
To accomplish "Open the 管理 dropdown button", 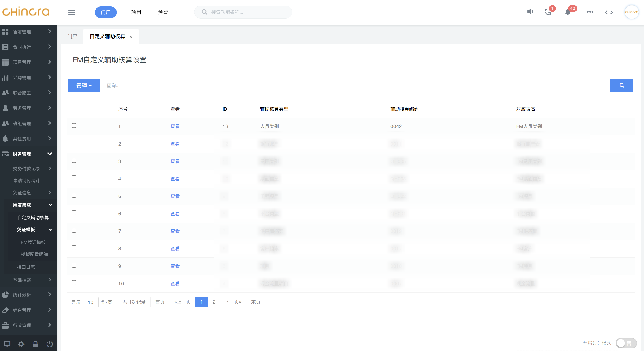I will click(84, 86).
